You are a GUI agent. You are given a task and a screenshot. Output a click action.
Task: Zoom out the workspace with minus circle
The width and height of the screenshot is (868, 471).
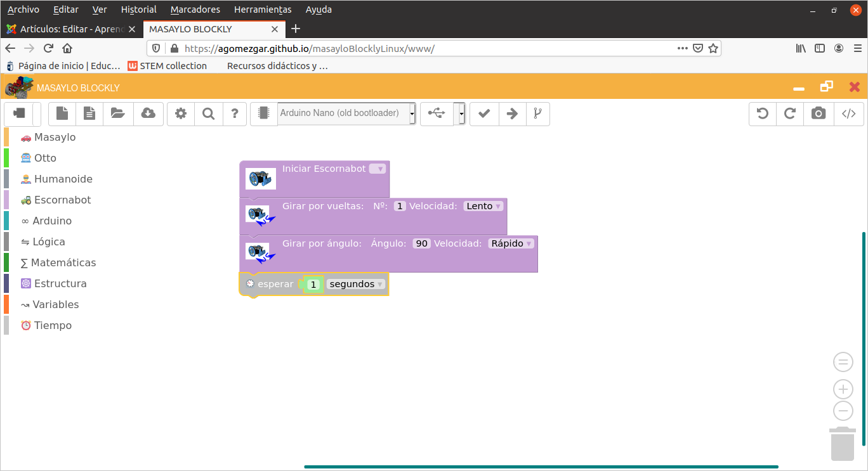click(843, 411)
